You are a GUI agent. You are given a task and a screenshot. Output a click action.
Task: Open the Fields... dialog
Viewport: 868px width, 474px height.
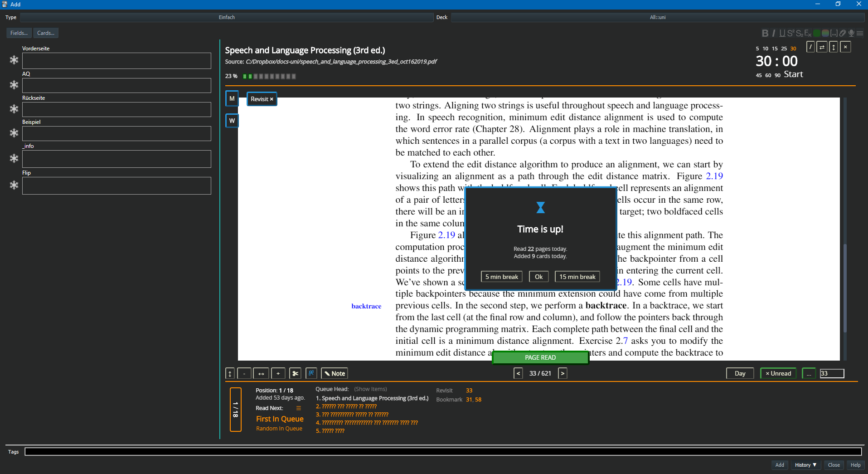(x=19, y=33)
